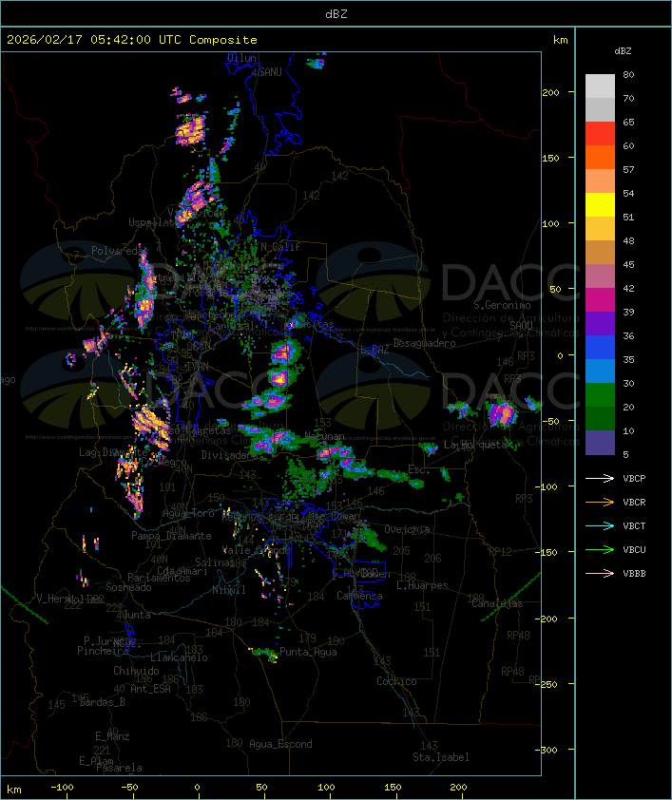Click the Pasarela place label
The height and width of the screenshot is (800, 672).
tap(119, 768)
